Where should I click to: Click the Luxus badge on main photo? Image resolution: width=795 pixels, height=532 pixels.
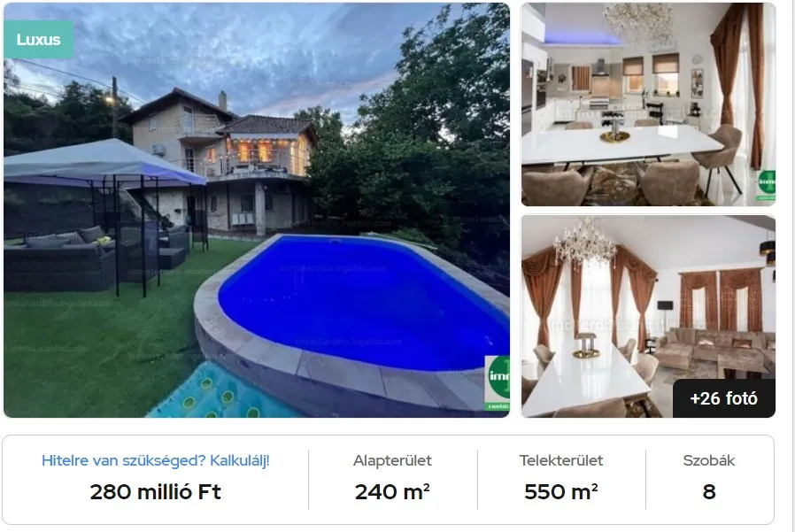tap(39, 40)
